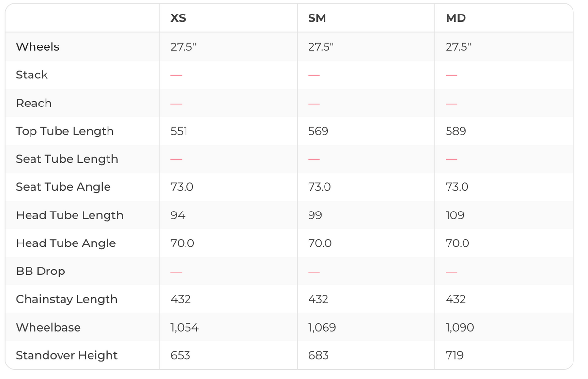This screenshot has width=588, height=379.
Task: Select the Wheels row label
Action: [x=38, y=47]
